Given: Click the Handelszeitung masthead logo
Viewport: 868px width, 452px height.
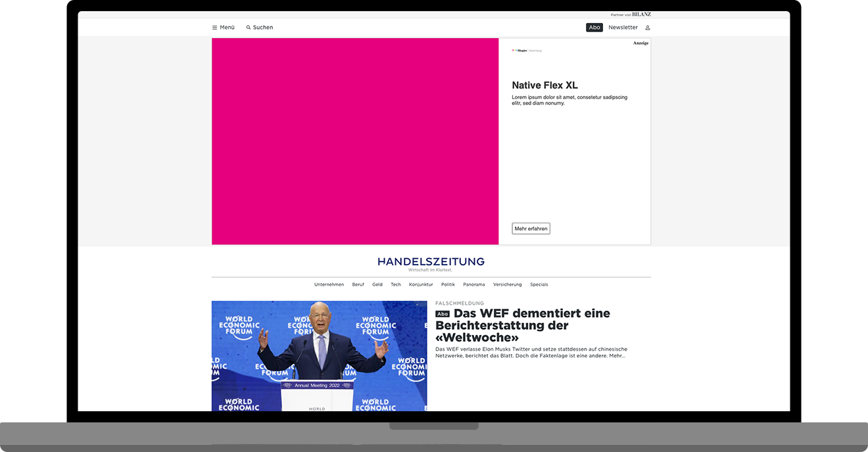Looking at the screenshot, I should (x=431, y=261).
